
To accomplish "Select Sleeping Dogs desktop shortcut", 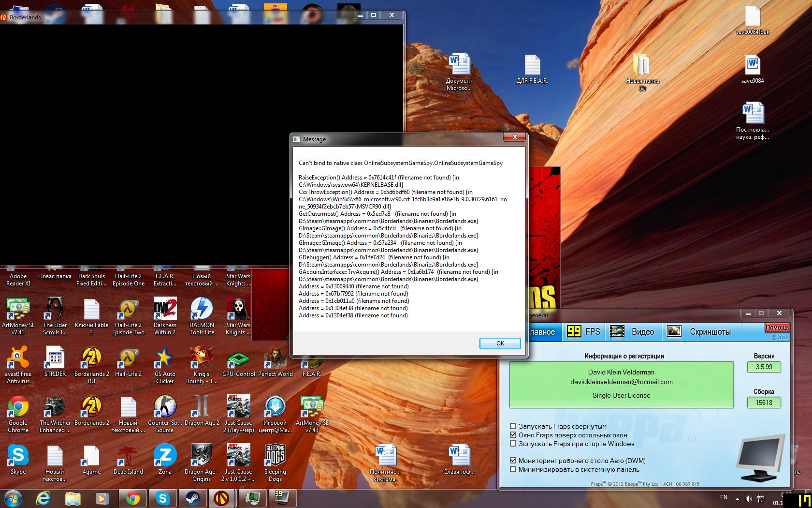I will coord(275,463).
